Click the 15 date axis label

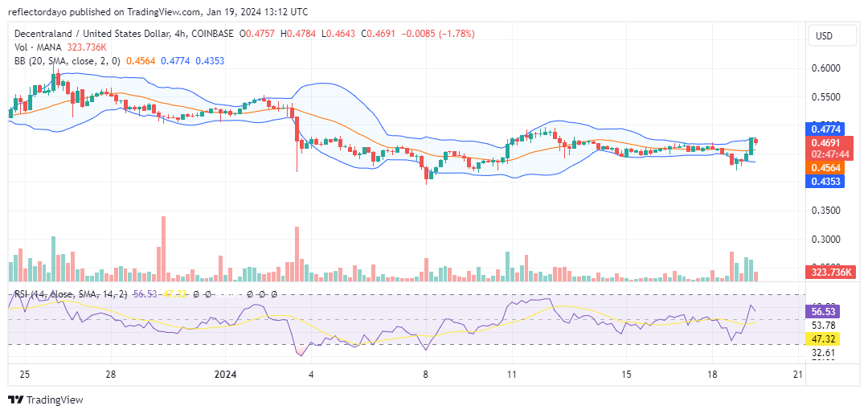(x=626, y=375)
